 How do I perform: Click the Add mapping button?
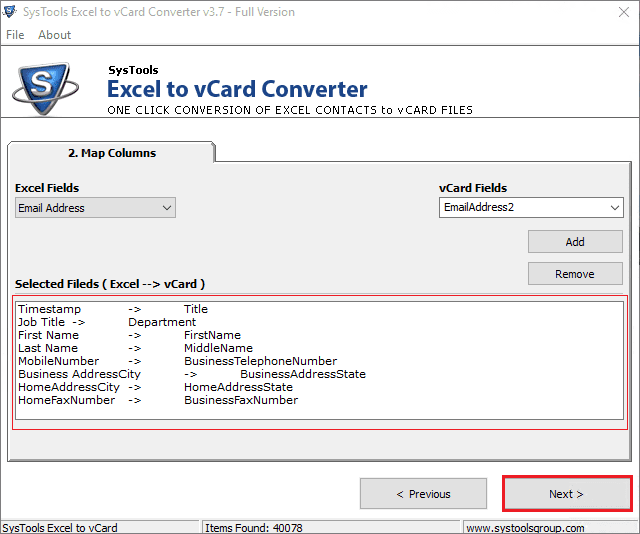[x=575, y=242]
